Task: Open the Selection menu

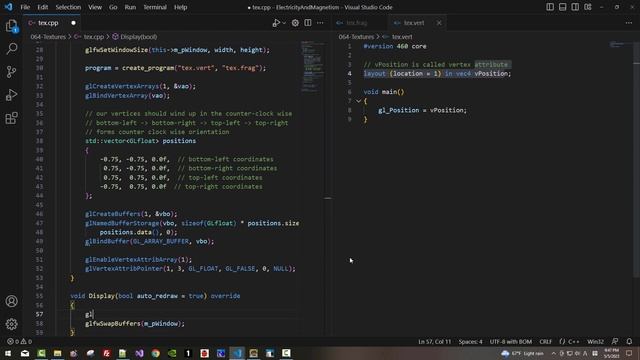Action: 68,7
